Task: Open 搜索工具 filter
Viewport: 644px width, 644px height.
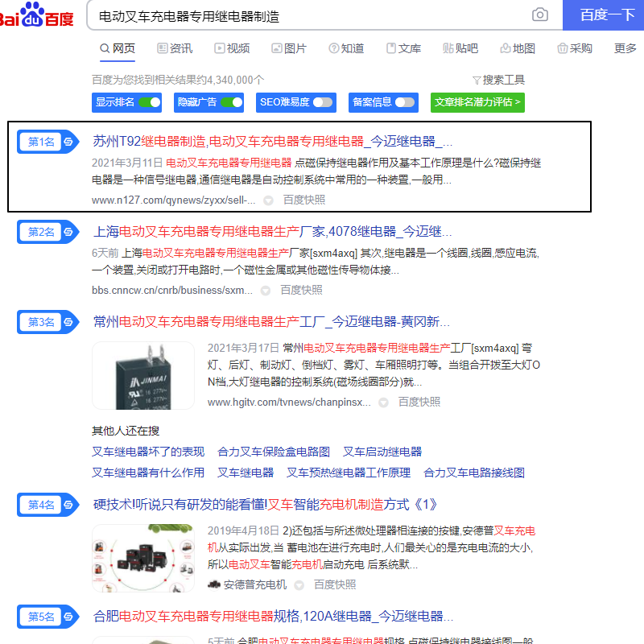Action: (x=498, y=80)
